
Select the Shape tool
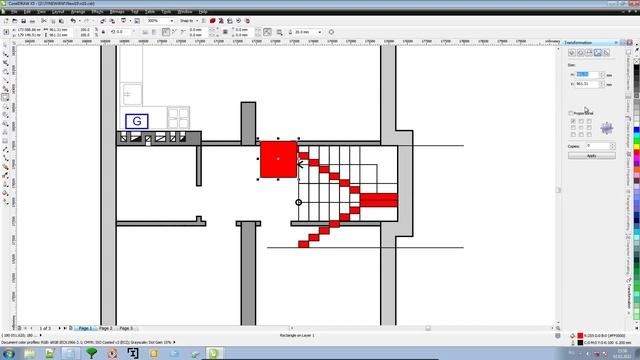6,54
